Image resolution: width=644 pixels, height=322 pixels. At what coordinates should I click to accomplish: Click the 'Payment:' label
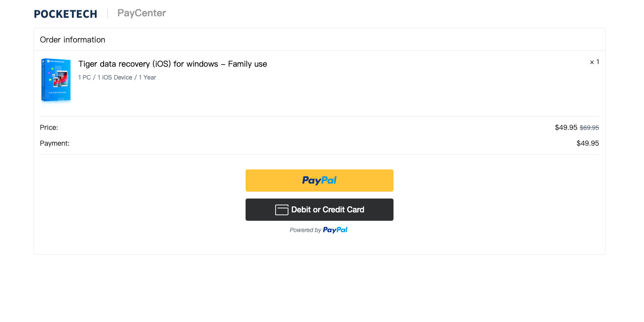pos(55,143)
